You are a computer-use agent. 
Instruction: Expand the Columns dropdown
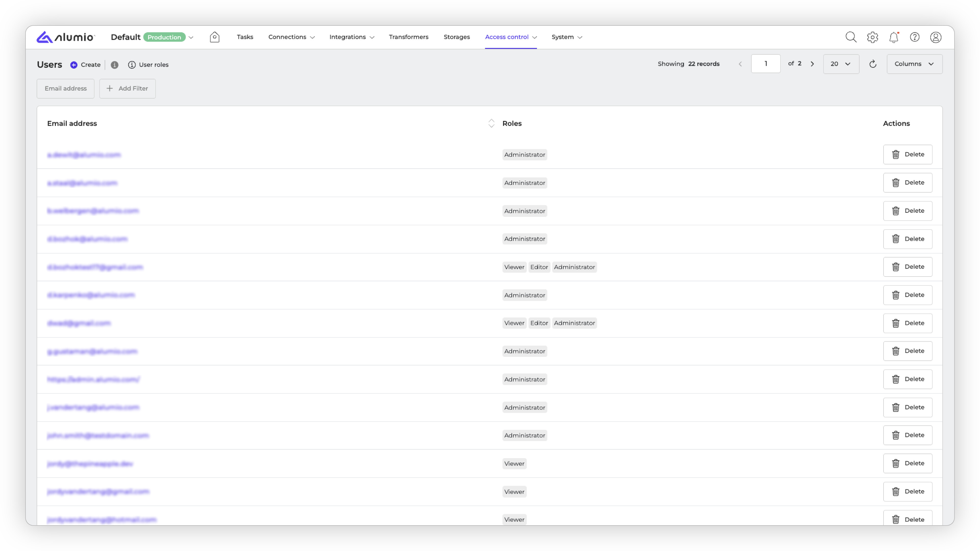[x=914, y=64]
